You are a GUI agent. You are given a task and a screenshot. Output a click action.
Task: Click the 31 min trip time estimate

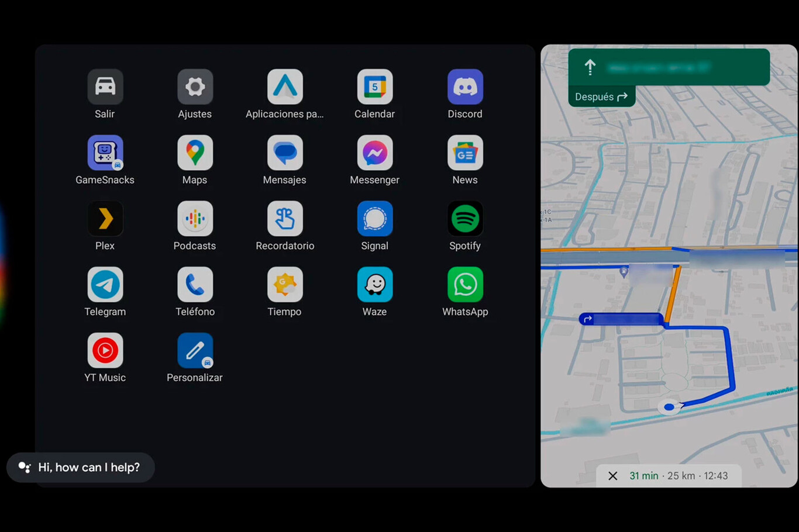643,476
